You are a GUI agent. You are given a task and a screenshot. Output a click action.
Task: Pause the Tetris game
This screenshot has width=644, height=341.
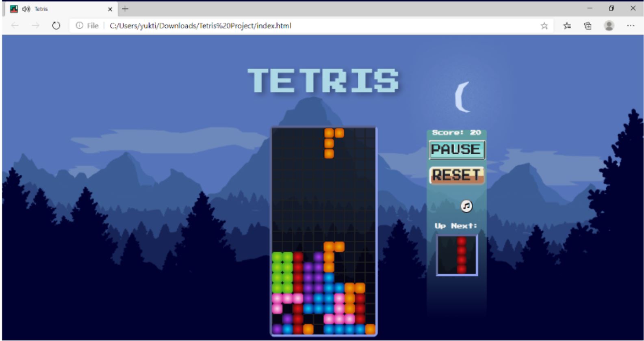pos(457,149)
